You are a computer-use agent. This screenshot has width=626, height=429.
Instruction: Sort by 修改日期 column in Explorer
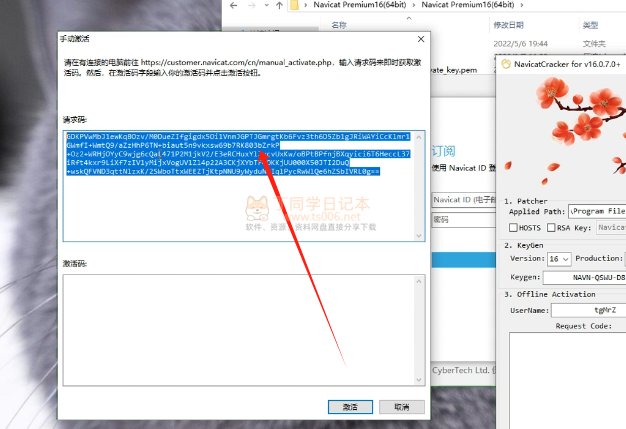point(508,25)
